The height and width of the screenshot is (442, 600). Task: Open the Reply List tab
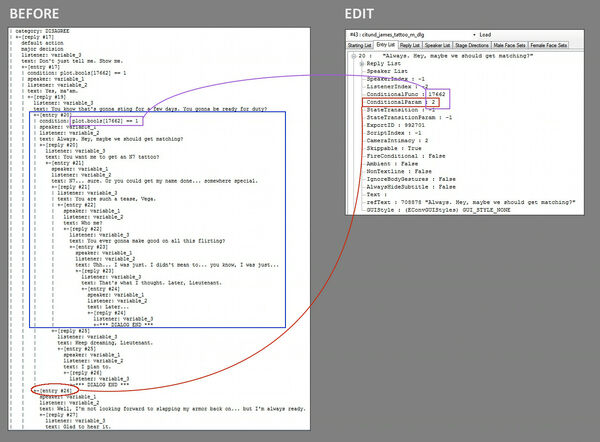coord(410,46)
